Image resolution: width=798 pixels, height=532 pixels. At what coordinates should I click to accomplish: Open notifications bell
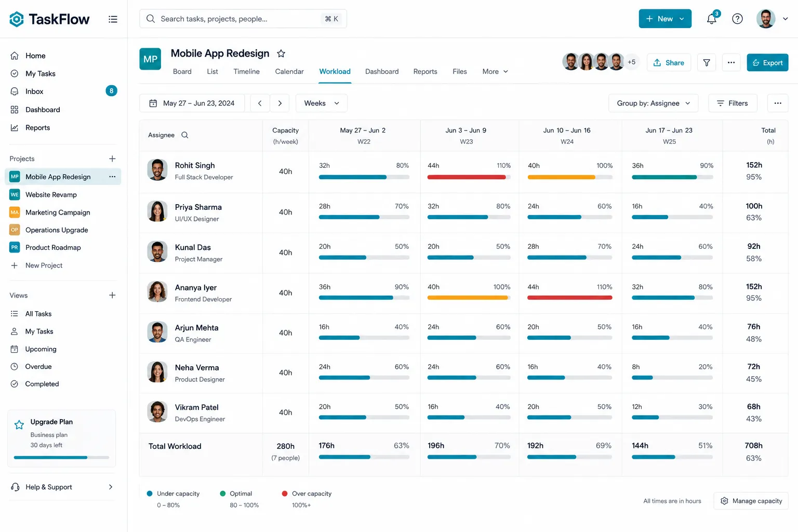pyautogui.click(x=712, y=19)
